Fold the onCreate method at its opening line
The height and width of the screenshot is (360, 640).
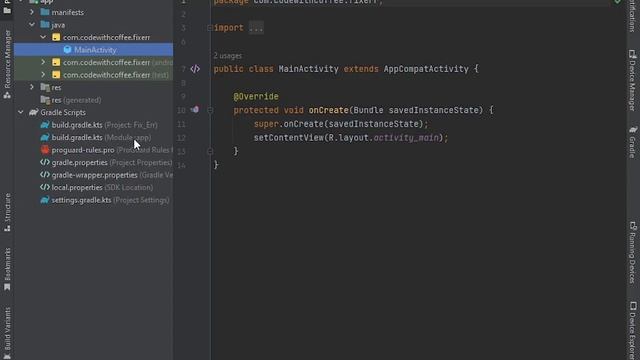210,110
